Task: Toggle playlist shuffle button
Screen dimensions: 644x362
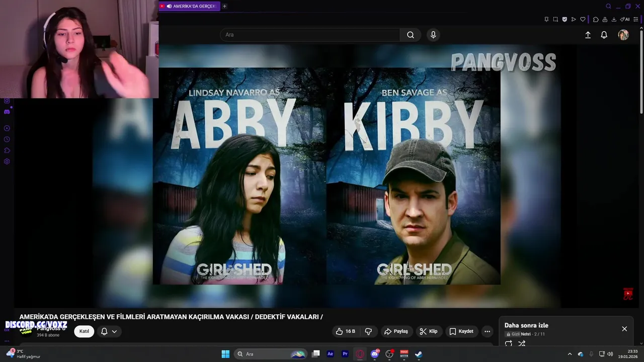Action: pos(522,344)
